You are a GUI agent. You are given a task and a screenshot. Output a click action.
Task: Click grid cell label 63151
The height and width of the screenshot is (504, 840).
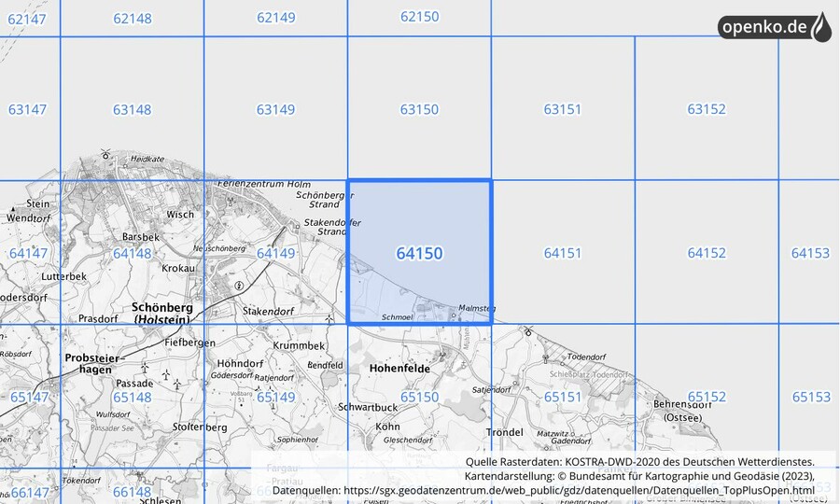563,109
